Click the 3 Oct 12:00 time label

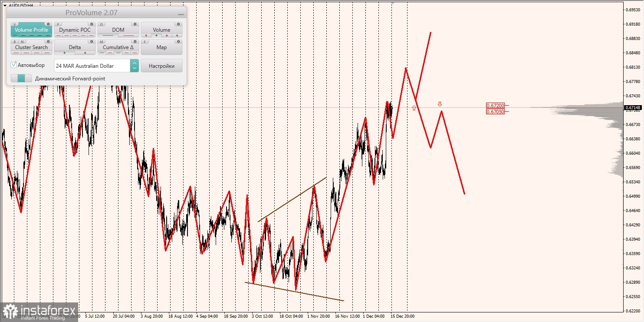click(262, 316)
